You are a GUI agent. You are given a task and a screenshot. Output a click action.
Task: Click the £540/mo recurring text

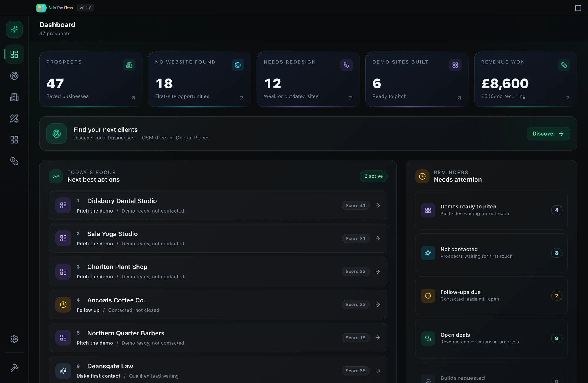pyautogui.click(x=503, y=96)
